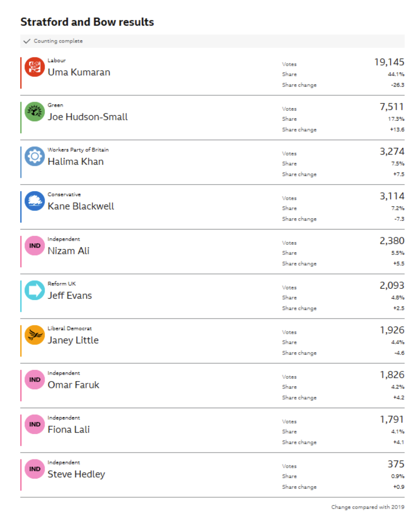Click the Stratford and Bow results heading

[87, 22]
